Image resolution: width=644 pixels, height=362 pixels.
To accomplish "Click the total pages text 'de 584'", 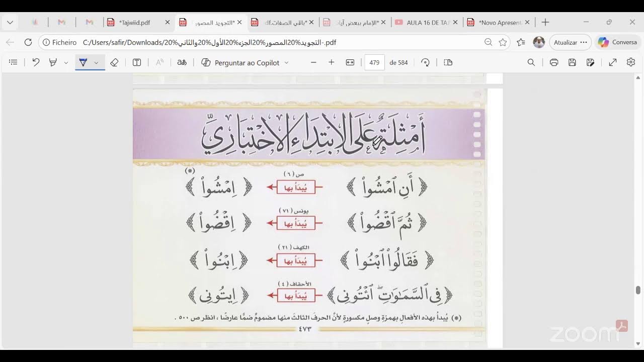I will tap(398, 62).
